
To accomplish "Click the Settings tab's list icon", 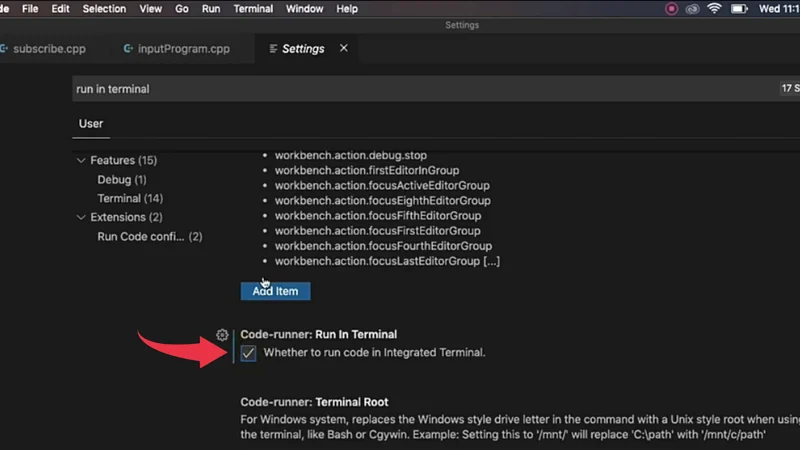I will [273, 48].
